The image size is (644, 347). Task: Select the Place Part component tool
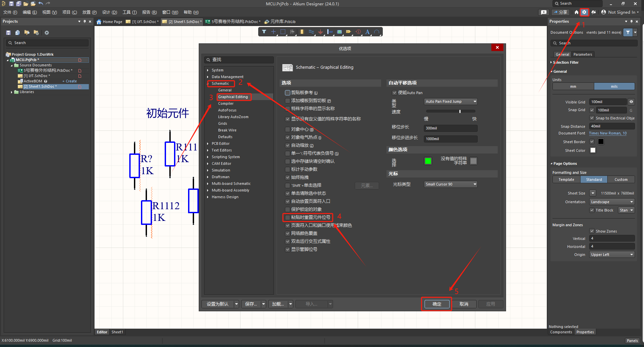click(x=302, y=32)
